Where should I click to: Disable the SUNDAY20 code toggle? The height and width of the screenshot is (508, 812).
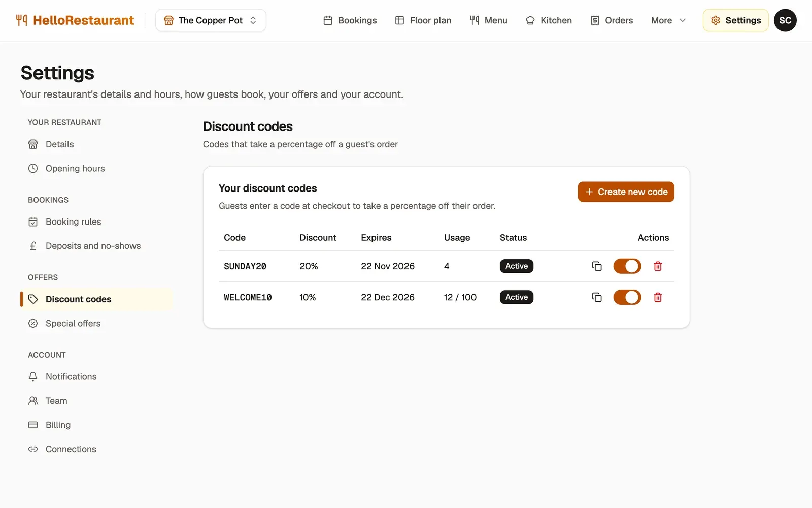(x=627, y=266)
